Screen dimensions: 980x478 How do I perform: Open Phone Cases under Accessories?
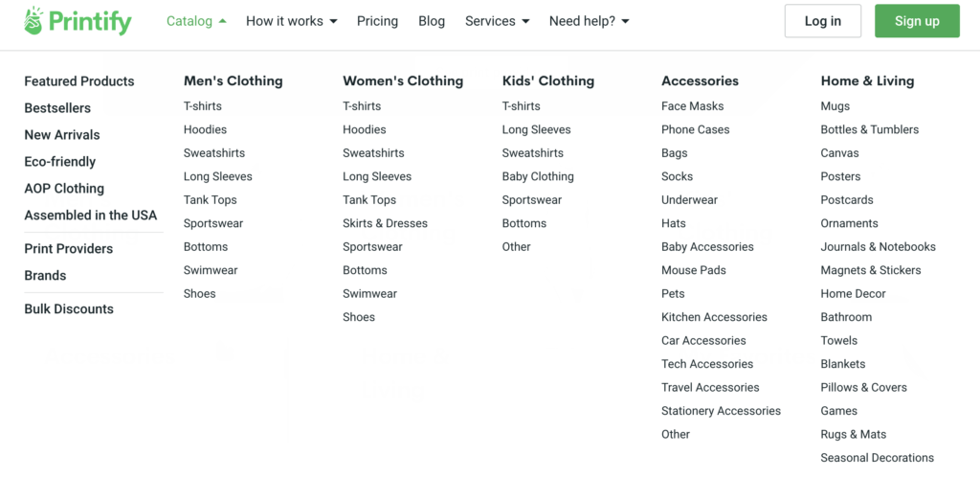coord(695,129)
